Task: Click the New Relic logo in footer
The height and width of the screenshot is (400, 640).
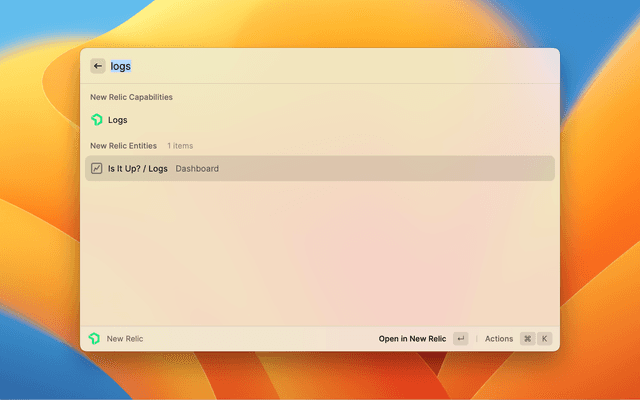Action: [95, 339]
